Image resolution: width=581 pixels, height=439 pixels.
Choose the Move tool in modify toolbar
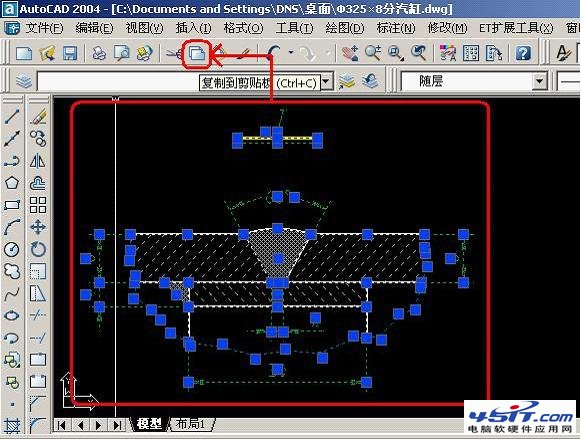[x=38, y=227]
